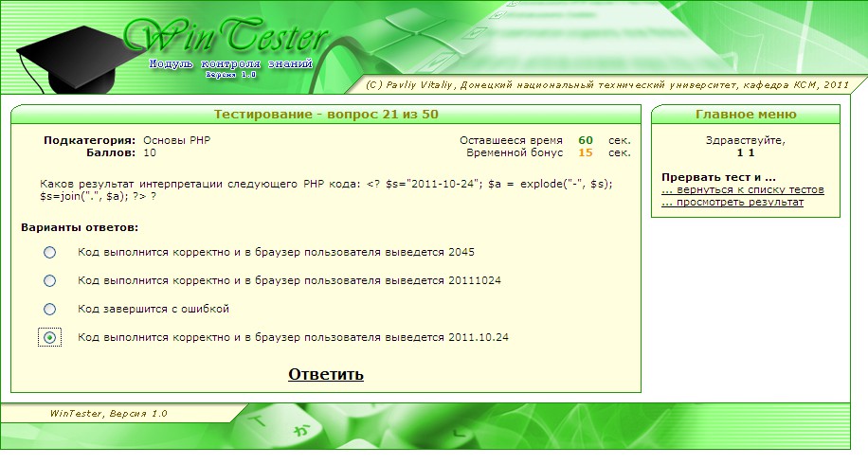Click the 'Баллов:' label
This screenshot has width=868, height=464.
click(x=111, y=152)
